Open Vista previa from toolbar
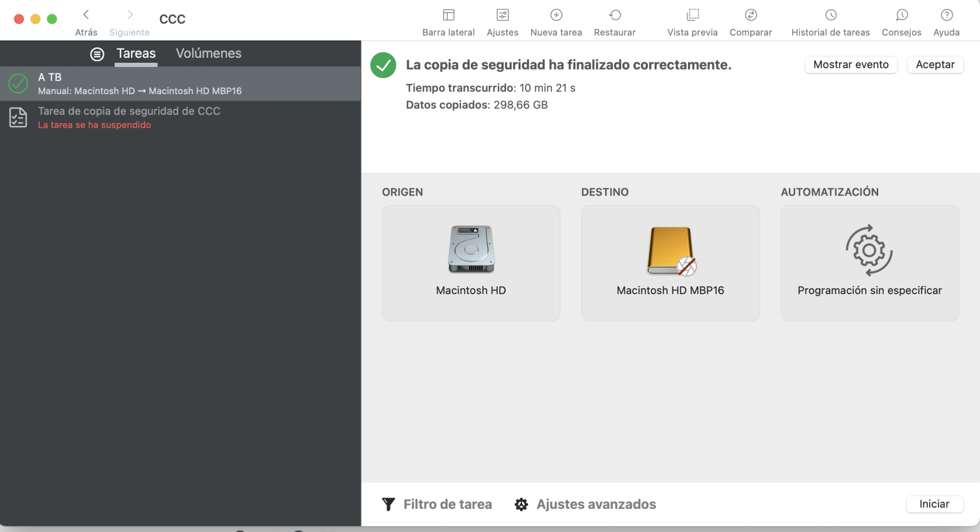The height and width of the screenshot is (532, 980). 692,15
